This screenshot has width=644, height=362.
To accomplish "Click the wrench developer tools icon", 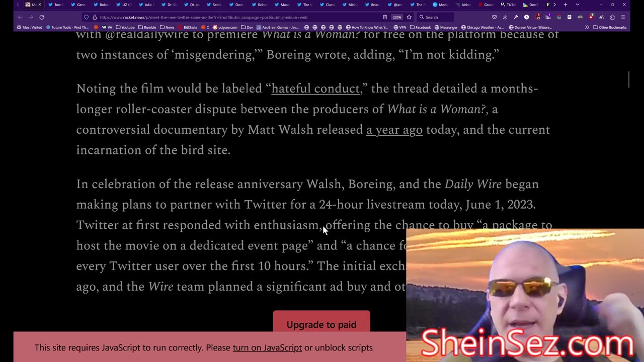I will pyautogui.click(x=516, y=17).
